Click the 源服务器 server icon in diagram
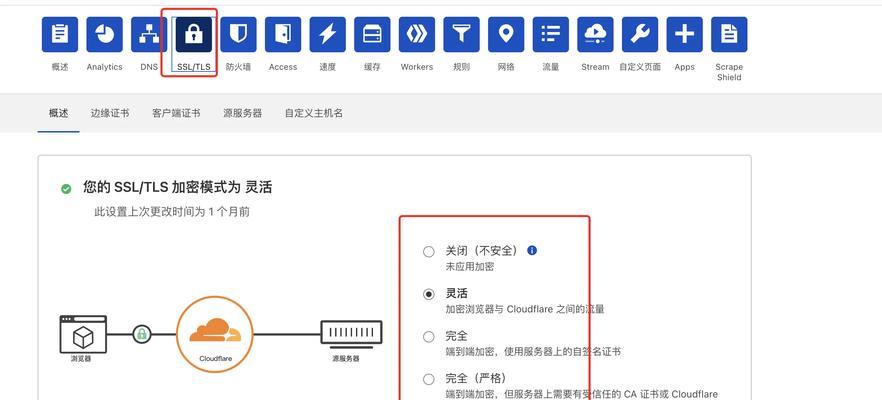 (352, 332)
